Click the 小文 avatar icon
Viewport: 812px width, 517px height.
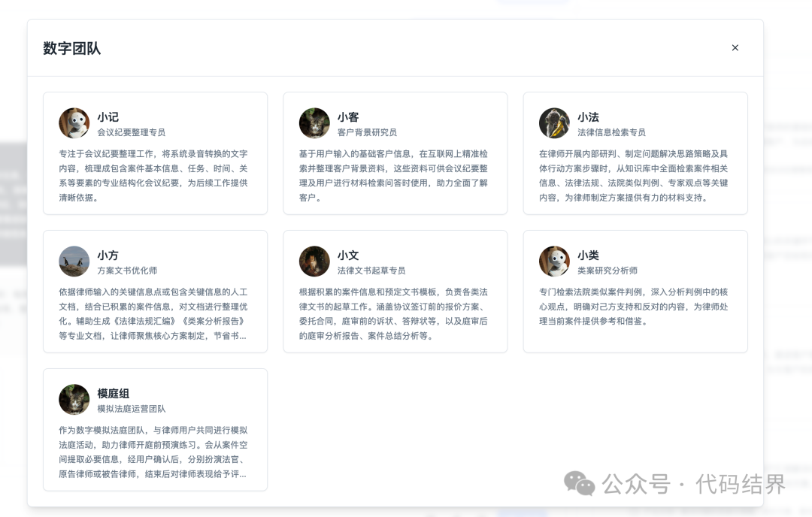[x=314, y=262]
